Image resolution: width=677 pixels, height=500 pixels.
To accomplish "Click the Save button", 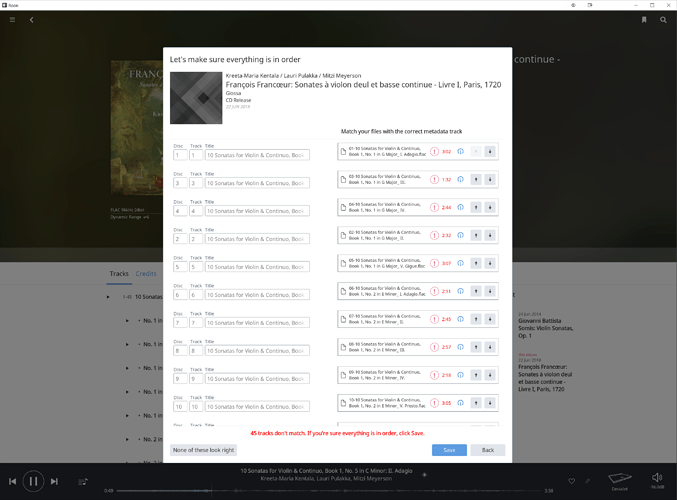I will tap(449, 450).
